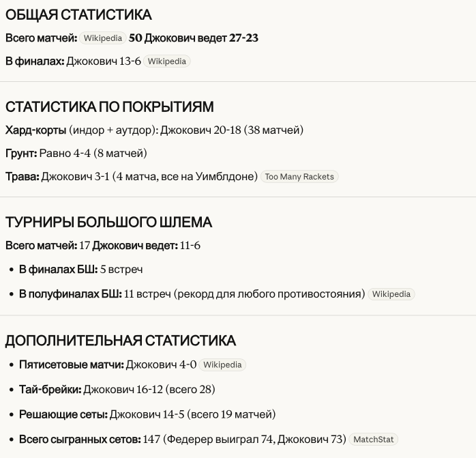This screenshot has width=476, height=458.
Task: Click the "ТУРНИРЫ БОЛЬШОГО ШЛЕМА" heading
Action: [109, 223]
